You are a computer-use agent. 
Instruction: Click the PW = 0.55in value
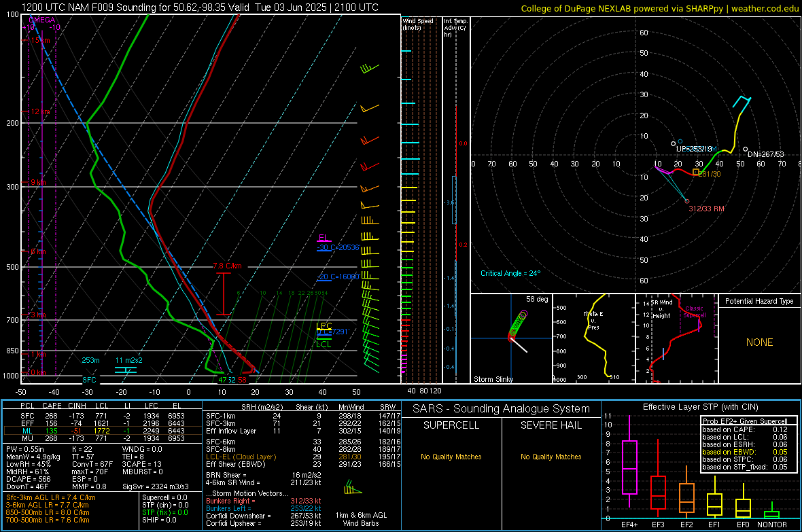click(x=25, y=449)
